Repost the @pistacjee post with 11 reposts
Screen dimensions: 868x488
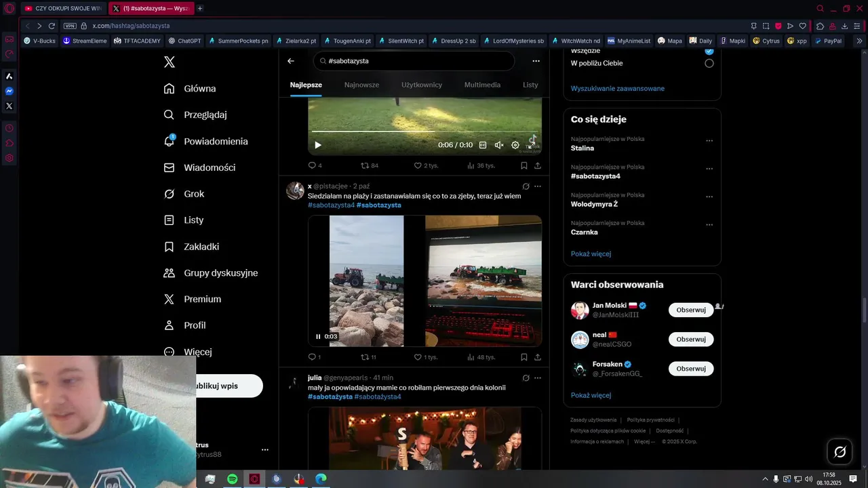tap(368, 357)
